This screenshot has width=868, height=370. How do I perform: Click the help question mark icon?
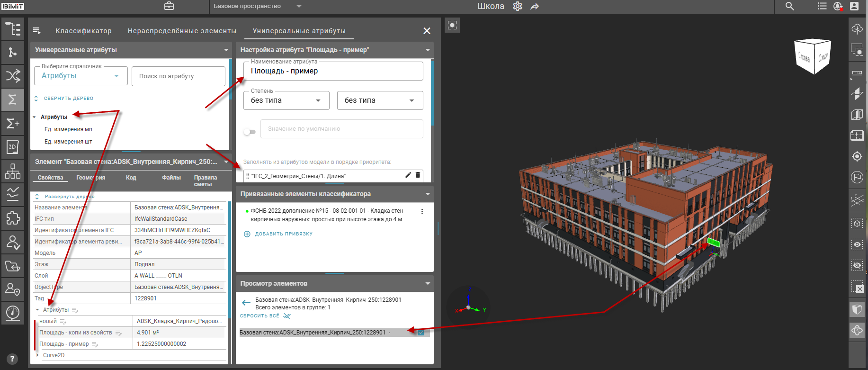point(12,359)
